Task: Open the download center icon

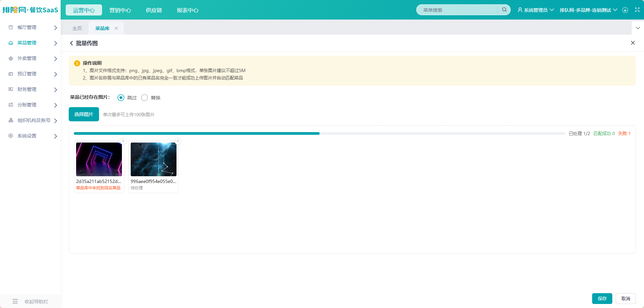Action: click(625, 10)
